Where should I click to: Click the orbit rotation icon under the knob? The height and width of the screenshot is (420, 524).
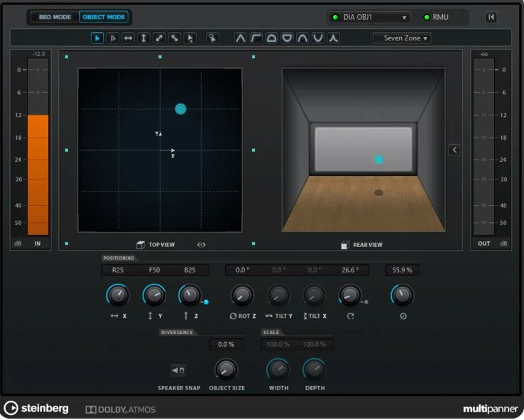350,316
